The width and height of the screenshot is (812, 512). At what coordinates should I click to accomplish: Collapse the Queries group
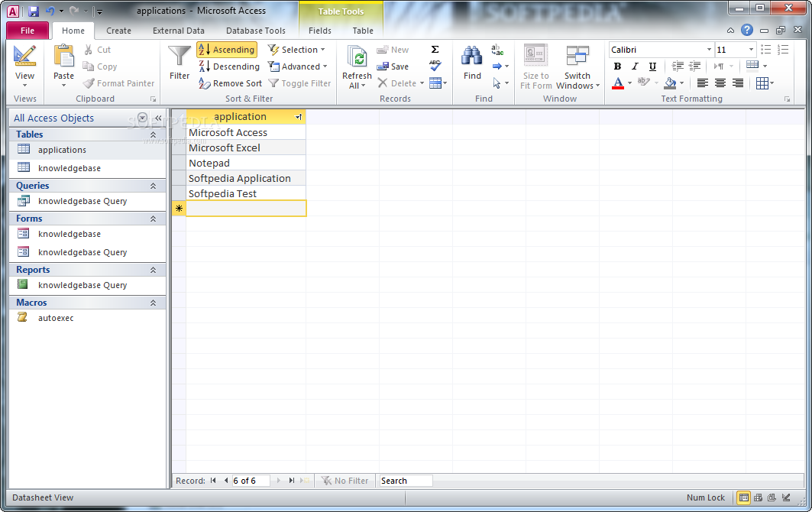click(154, 186)
